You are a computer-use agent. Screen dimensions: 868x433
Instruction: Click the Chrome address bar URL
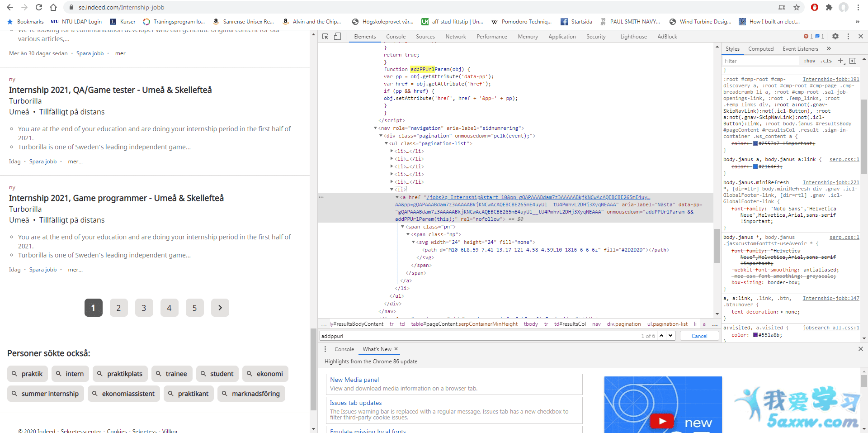(121, 7)
